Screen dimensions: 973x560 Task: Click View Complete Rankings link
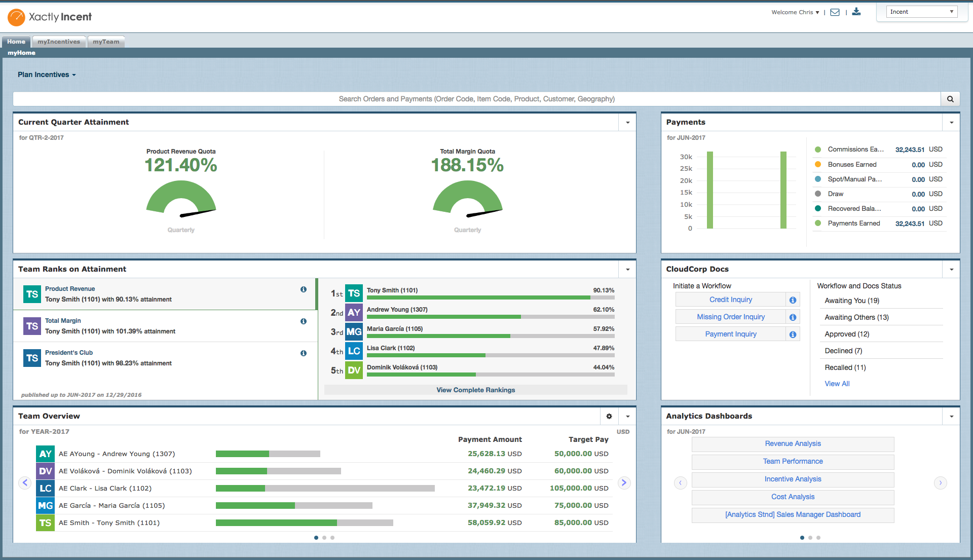475,390
